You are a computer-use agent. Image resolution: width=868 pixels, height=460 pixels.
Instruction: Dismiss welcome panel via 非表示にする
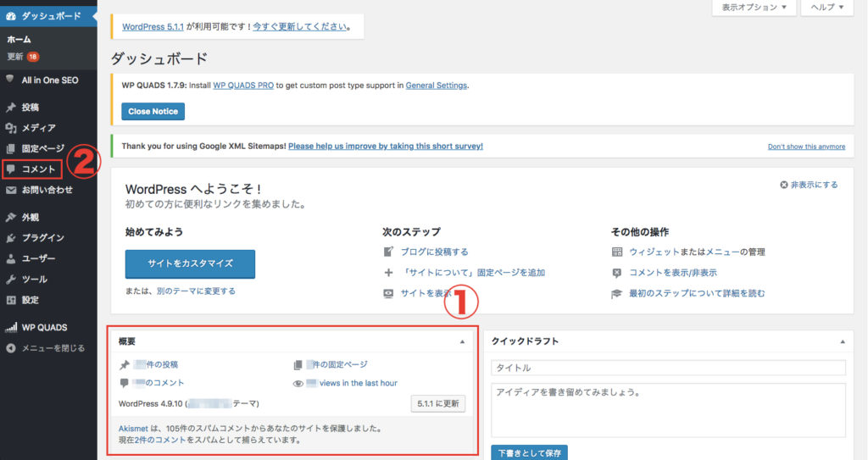tap(809, 185)
